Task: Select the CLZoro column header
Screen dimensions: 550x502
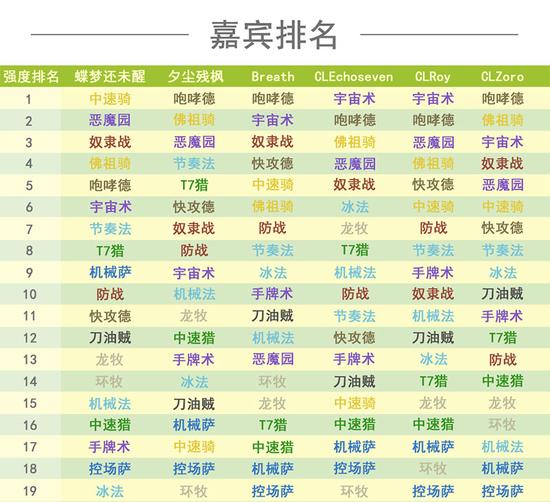Action: pyautogui.click(x=502, y=76)
